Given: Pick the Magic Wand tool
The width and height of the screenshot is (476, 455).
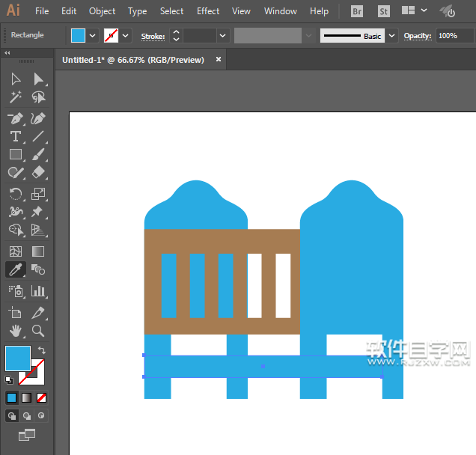Looking at the screenshot, I should click(15, 97).
